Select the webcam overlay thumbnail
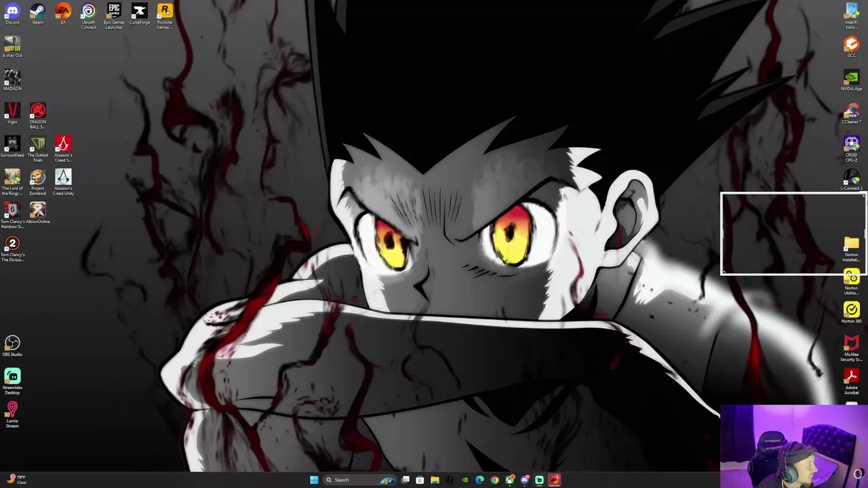868x488 pixels. pos(794,446)
